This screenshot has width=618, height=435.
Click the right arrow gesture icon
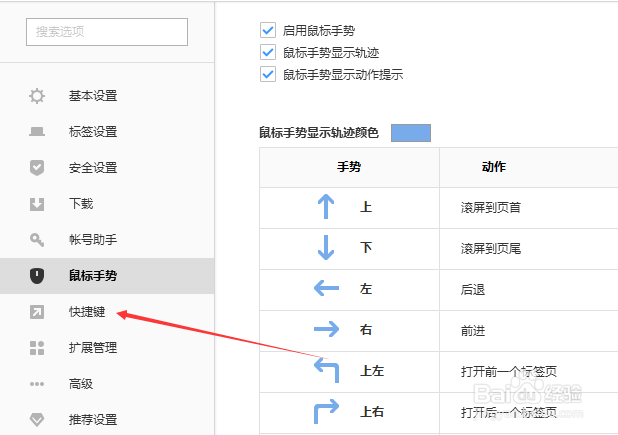tap(326, 329)
